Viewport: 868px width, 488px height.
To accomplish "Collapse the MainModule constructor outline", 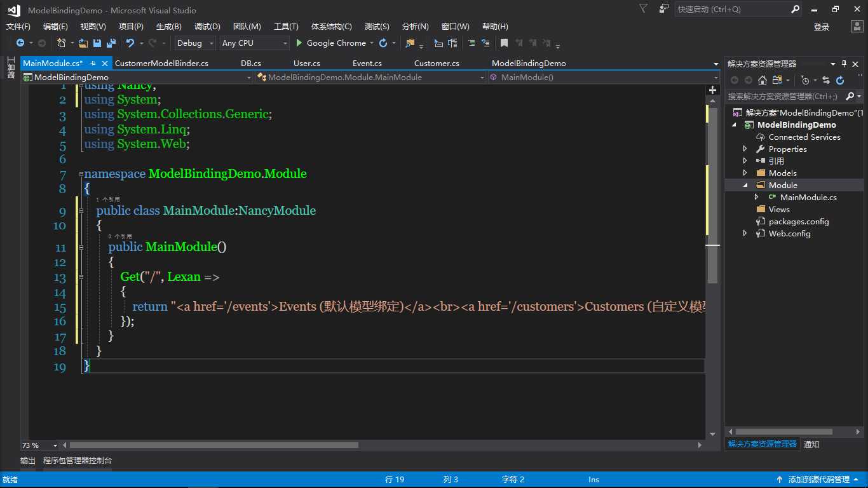I will [81, 247].
